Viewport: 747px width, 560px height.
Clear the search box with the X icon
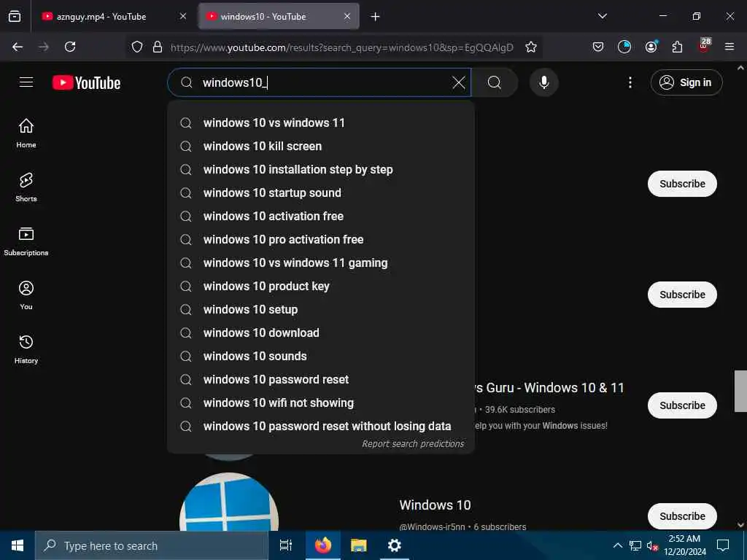[x=458, y=83]
